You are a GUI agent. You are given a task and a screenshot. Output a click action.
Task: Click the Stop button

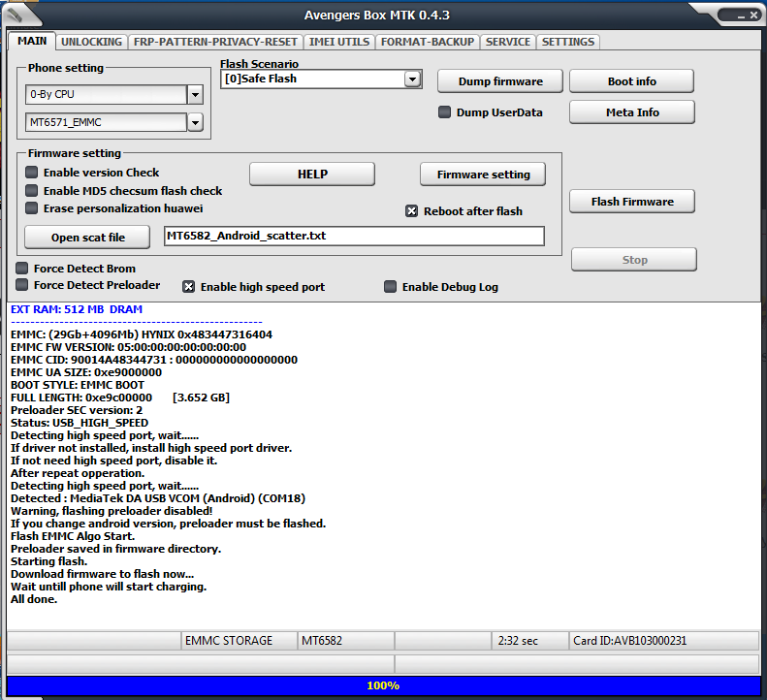pyautogui.click(x=634, y=259)
